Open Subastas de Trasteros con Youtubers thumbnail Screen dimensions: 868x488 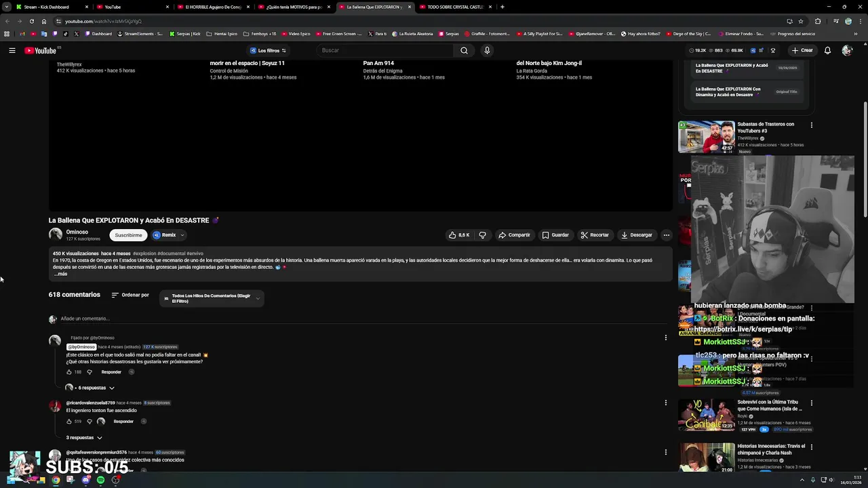click(x=706, y=137)
